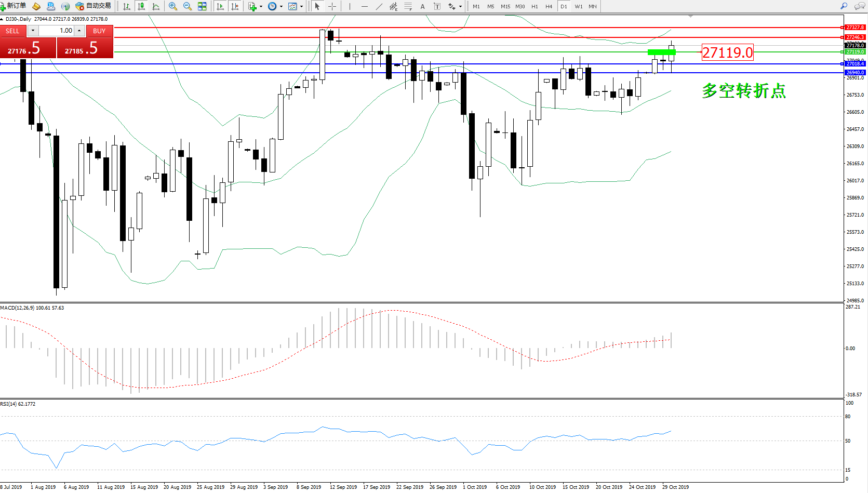Pick the Fibonacci retracement tool
Image resolution: width=868 pixels, height=493 pixels.
pos(408,6)
